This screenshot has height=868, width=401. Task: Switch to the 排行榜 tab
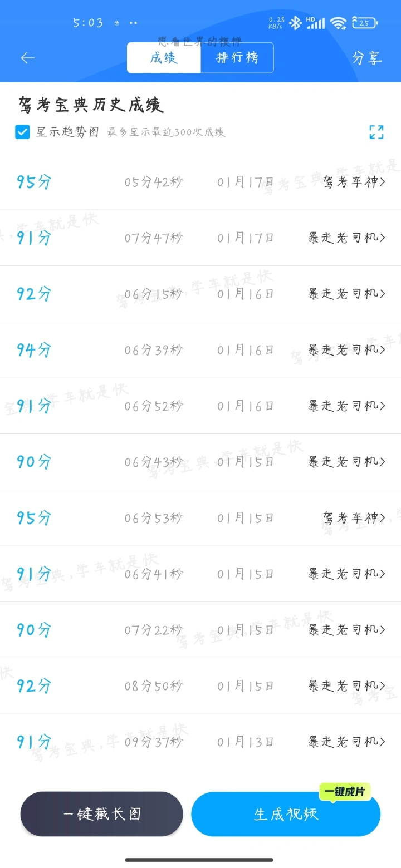237,58
